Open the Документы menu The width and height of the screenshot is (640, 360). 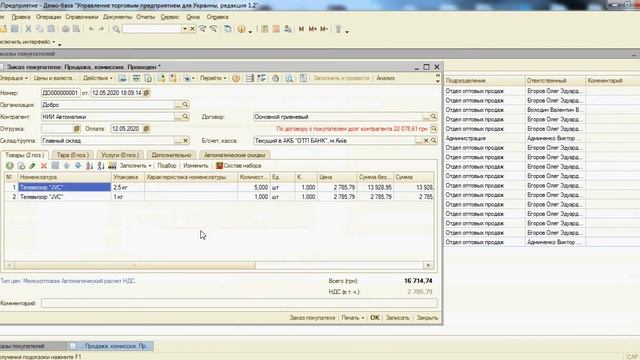[118, 17]
